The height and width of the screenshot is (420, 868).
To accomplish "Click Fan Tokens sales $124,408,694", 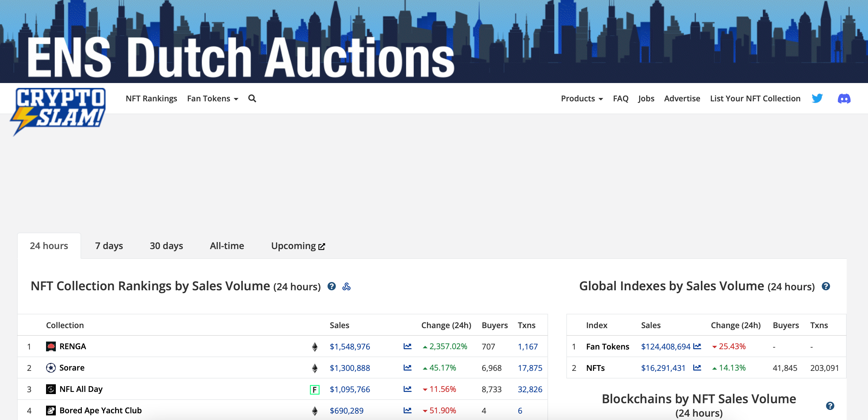I will (665, 346).
